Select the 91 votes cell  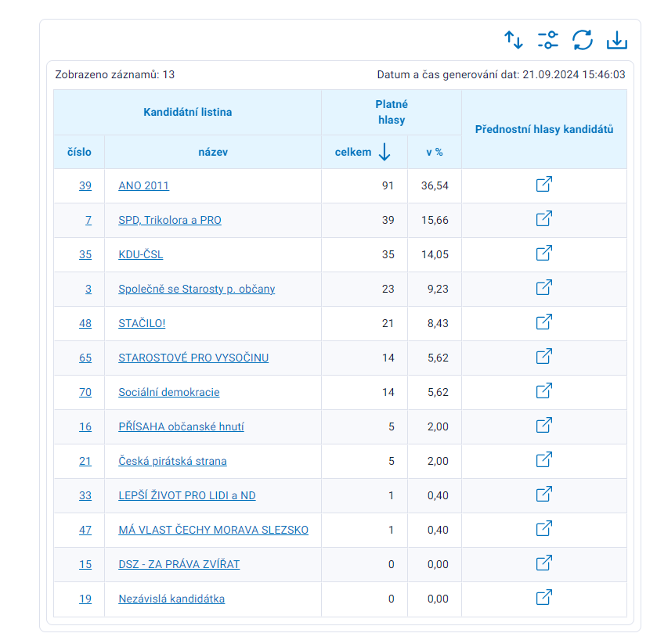point(365,185)
